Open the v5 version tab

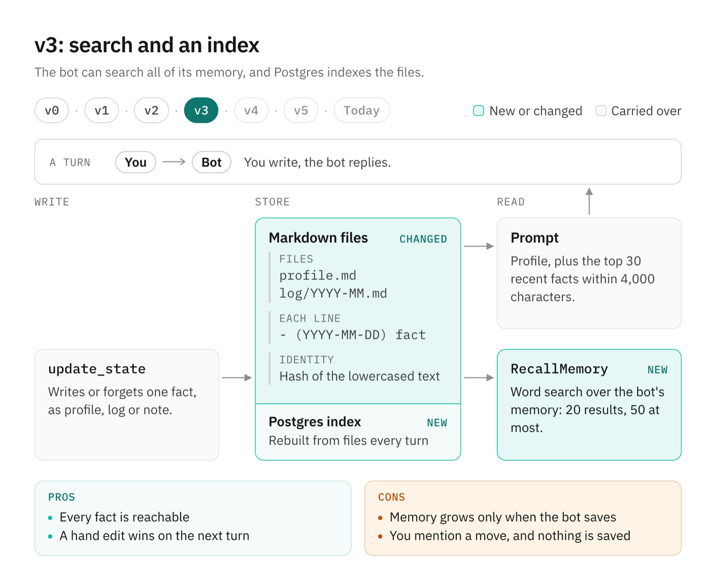(301, 110)
